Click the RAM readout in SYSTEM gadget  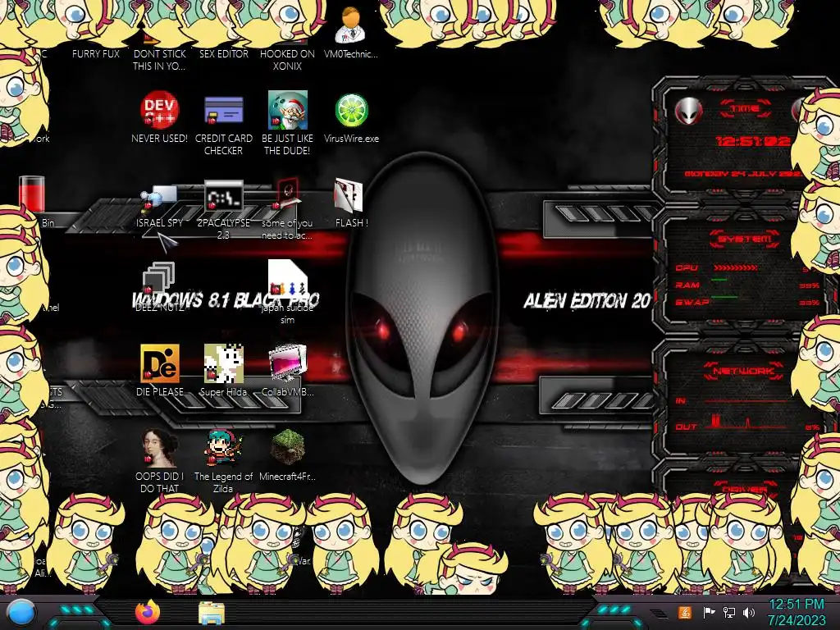pos(747,285)
